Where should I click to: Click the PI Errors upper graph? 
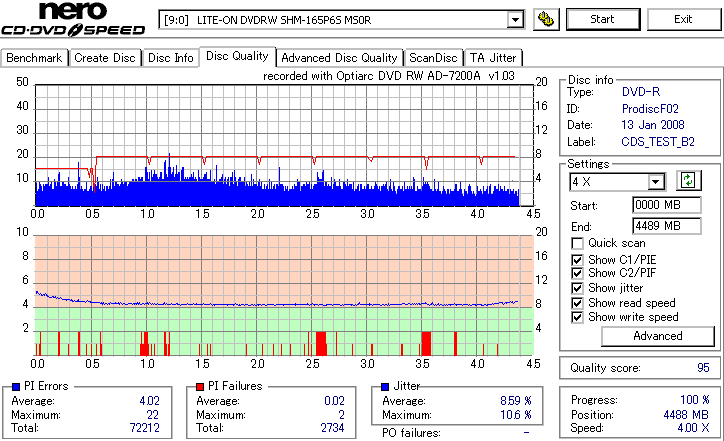pyautogui.click(x=284, y=145)
